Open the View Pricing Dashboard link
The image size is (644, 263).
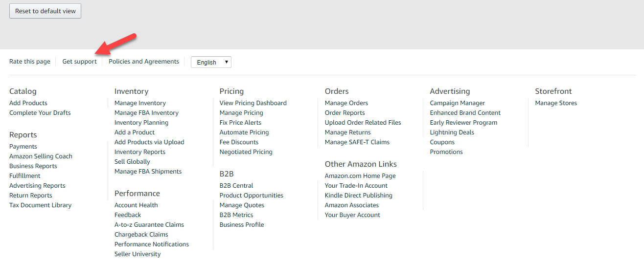(x=253, y=103)
